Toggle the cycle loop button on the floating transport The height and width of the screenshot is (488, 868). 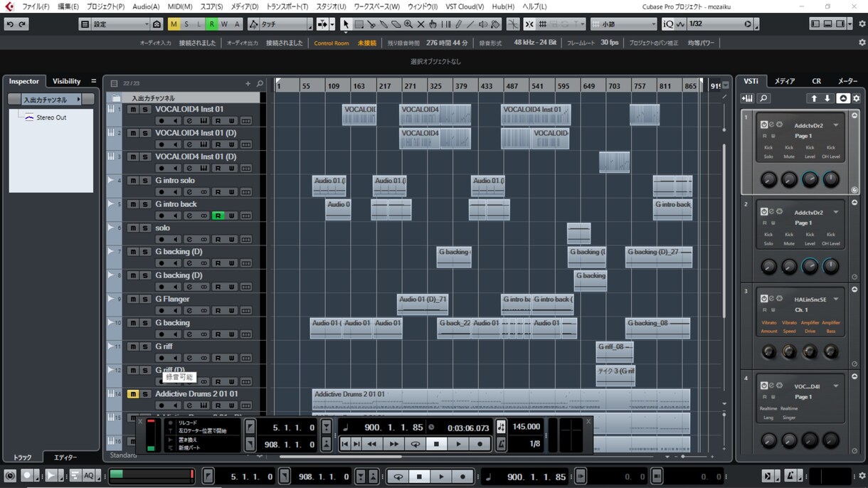pyautogui.click(x=415, y=444)
